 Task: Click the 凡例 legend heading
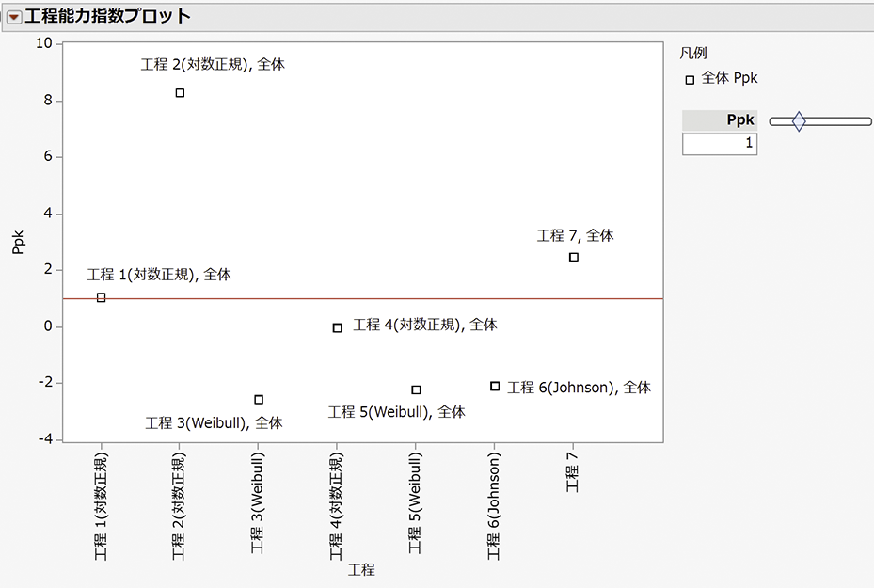click(692, 54)
